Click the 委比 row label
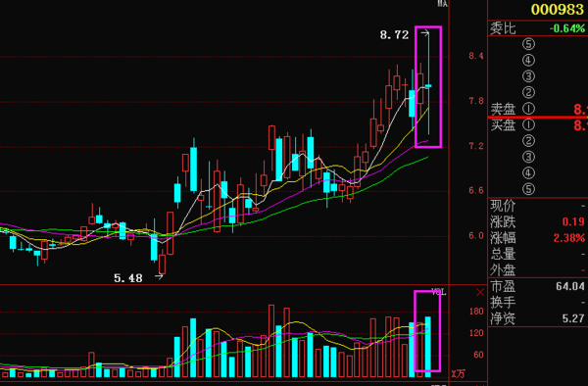This screenshot has width=588, height=386. coord(503,28)
